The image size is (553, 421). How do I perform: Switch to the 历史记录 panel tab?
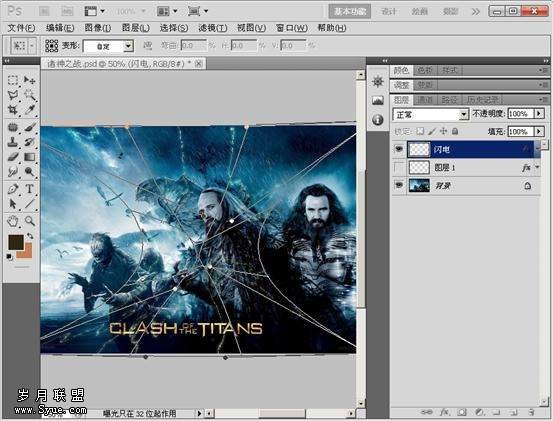pos(483,100)
